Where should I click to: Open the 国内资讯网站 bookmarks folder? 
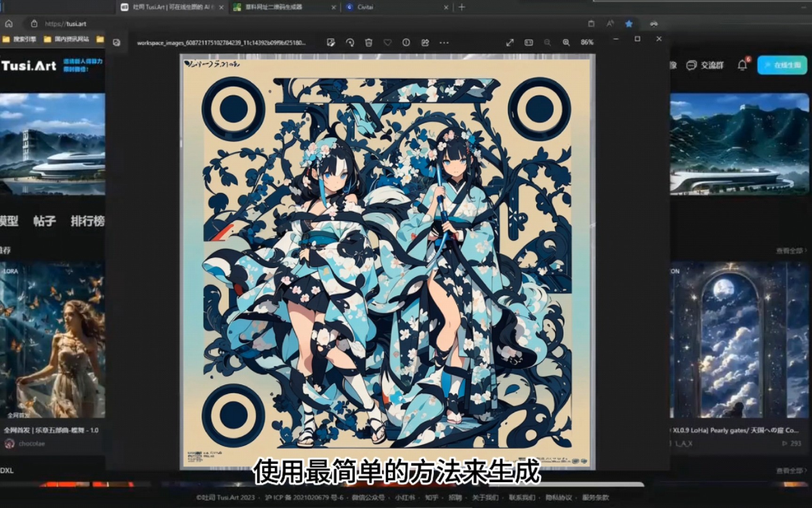[66, 39]
